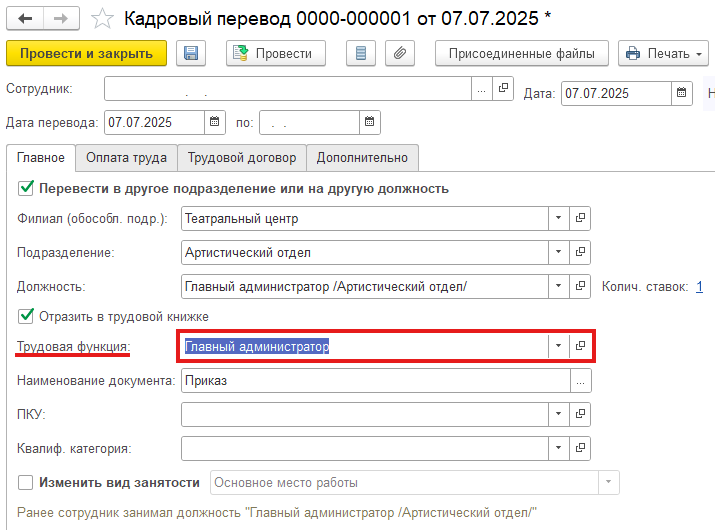Open the ПКУ record with open-form icon
Viewport: 715px width, 530px height.
pyautogui.click(x=580, y=414)
